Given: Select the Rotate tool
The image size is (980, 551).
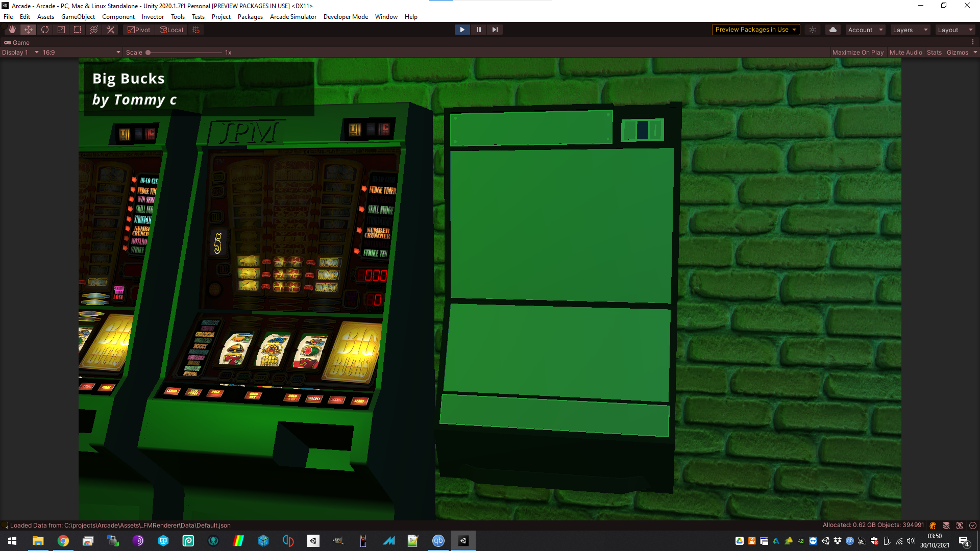Looking at the screenshot, I should pos(45,30).
